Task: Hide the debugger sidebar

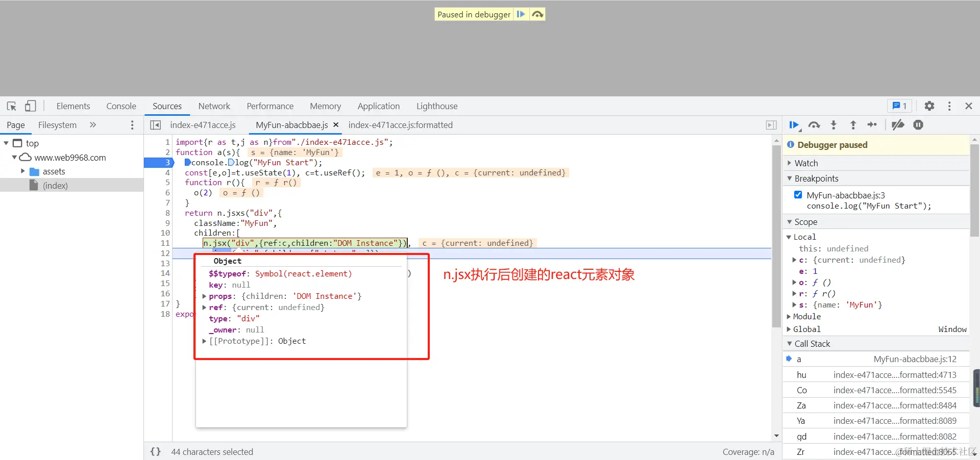Action: [x=771, y=125]
